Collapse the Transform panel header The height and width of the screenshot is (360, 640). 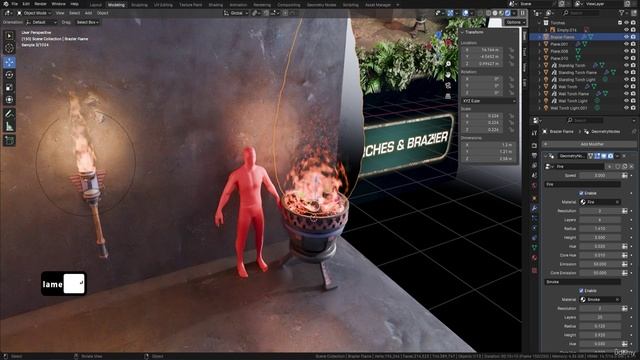coord(473,32)
